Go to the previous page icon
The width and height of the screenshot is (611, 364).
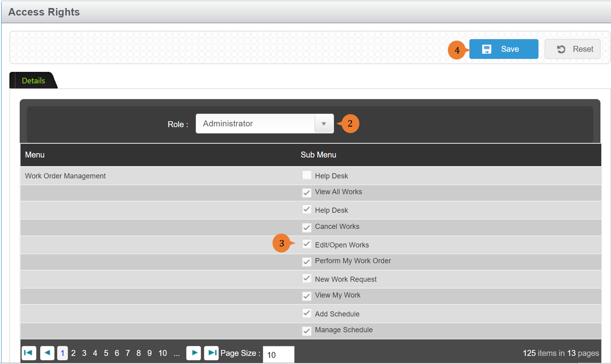[x=47, y=353]
